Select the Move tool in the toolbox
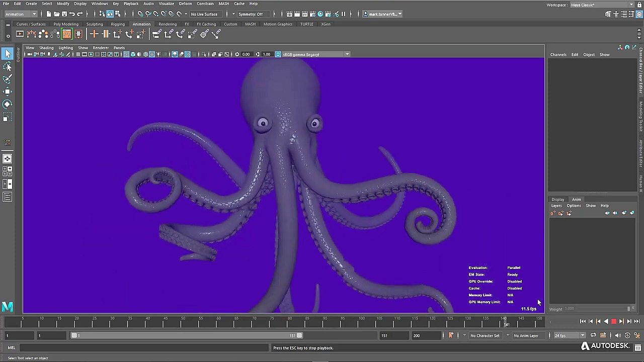644x362 pixels. [7, 92]
